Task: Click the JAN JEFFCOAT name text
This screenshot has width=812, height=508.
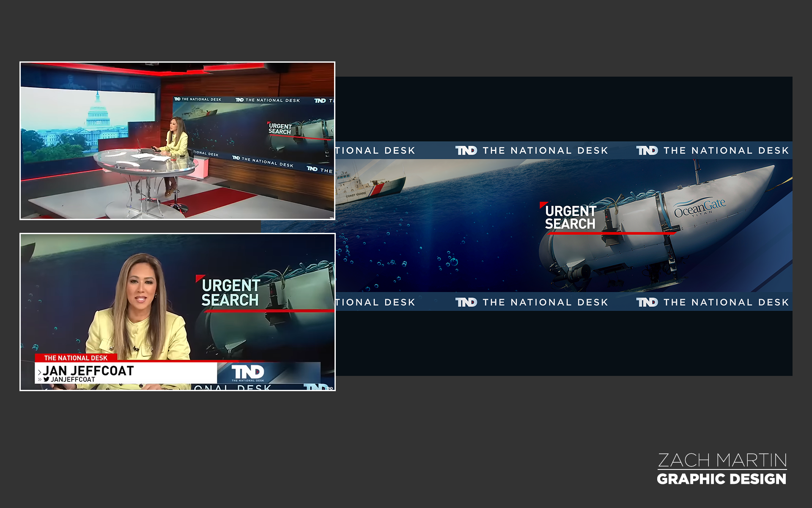Action: click(88, 371)
